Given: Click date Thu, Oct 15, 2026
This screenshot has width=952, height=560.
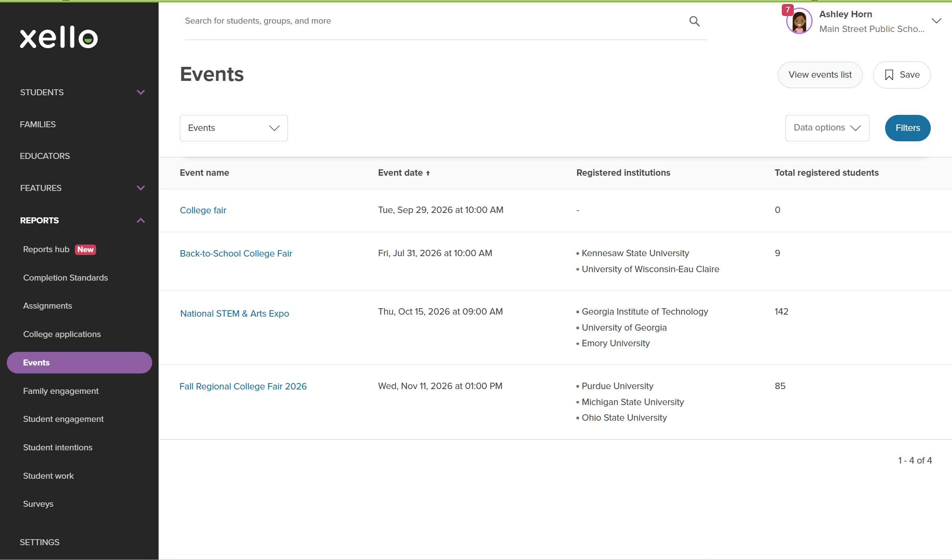Looking at the screenshot, I should (440, 312).
